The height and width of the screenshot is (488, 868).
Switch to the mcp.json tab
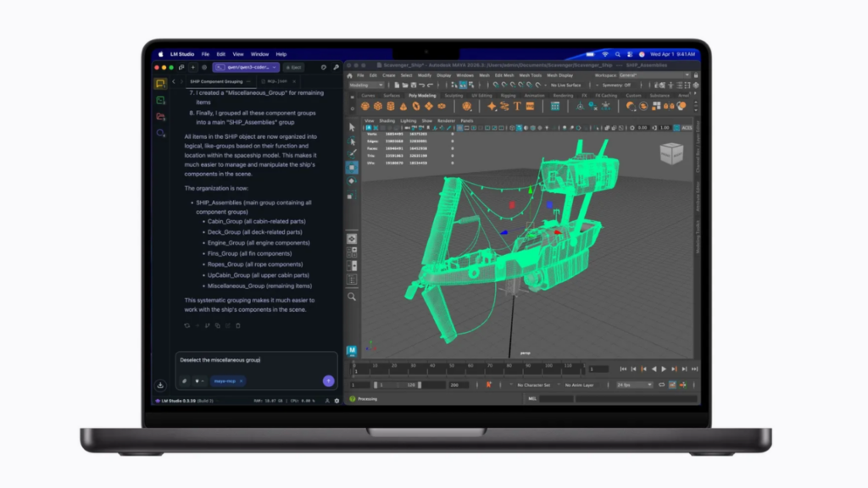[x=277, y=81]
